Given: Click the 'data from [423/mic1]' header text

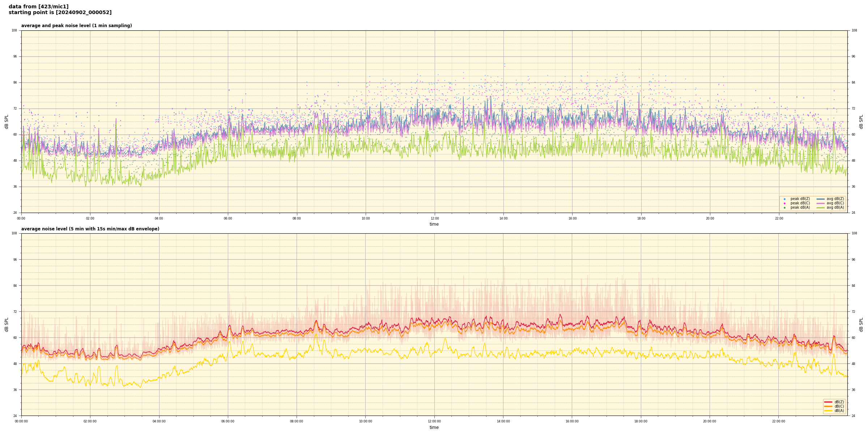Looking at the screenshot, I should [38, 7].
